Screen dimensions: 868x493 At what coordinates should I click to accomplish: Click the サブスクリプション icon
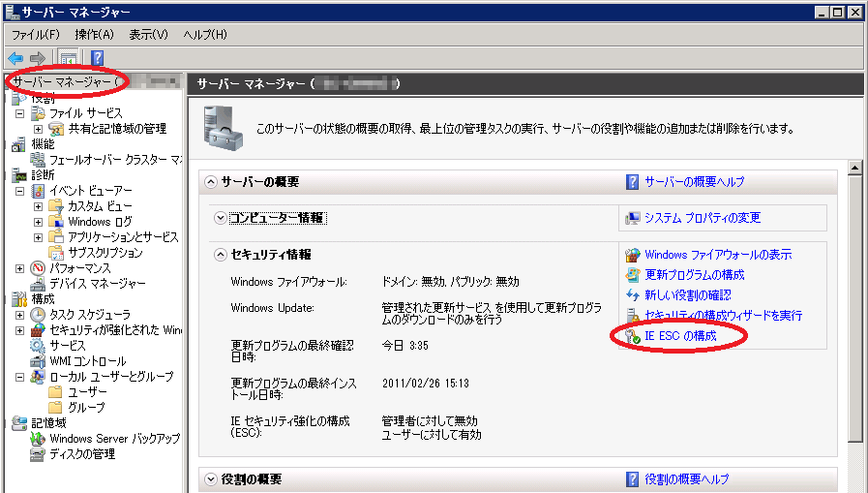coord(56,253)
